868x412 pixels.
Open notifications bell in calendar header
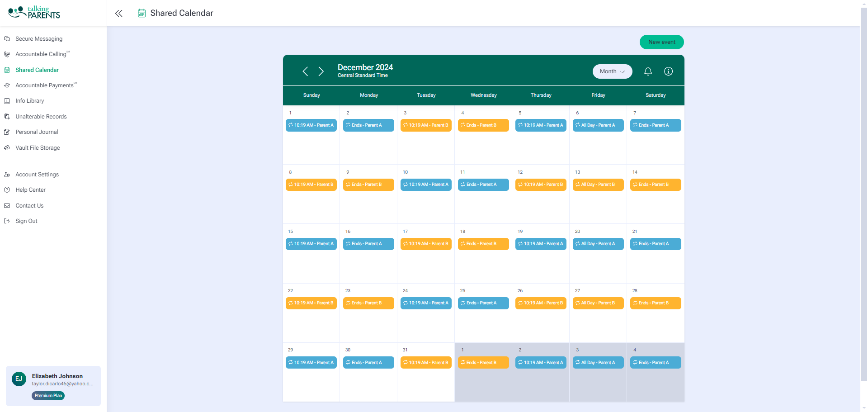pyautogui.click(x=648, y=71)
